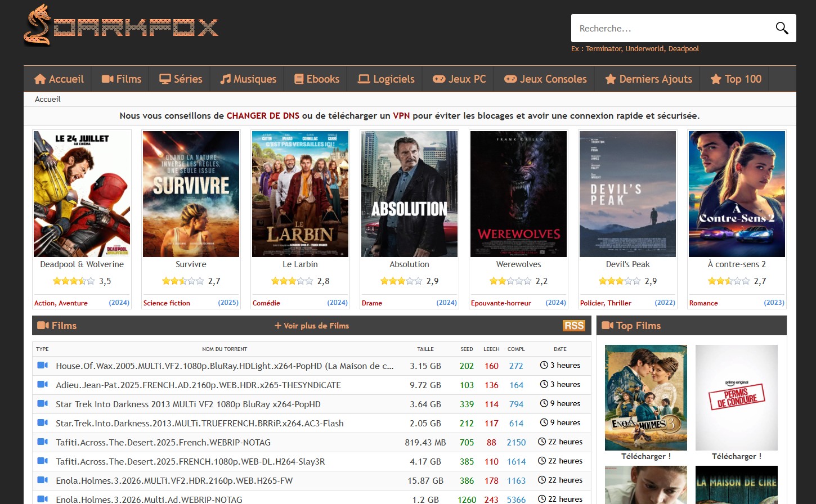Click the Terminator example search link
Viewport: 816px width, 504px height.
tap(603, 49)
